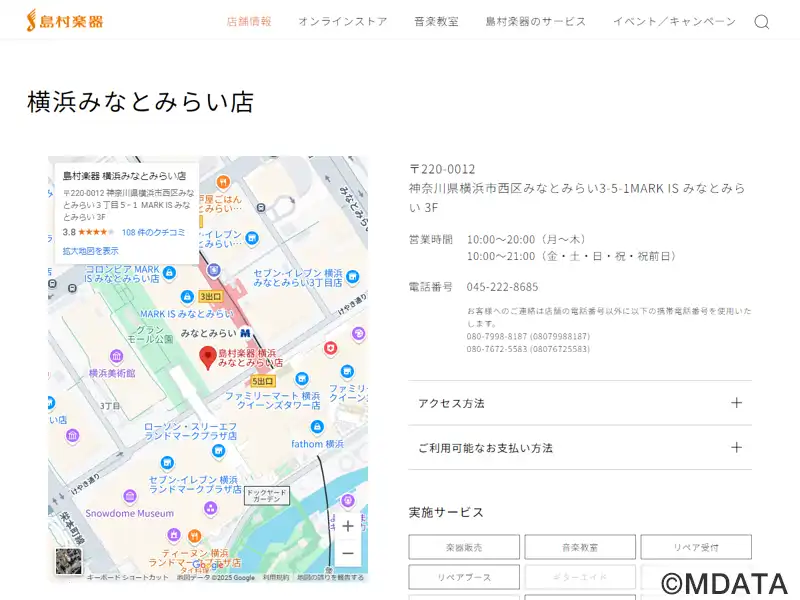This screenshot has height=600, width=800.
Task: Click the ドックヤードガーデン map label
Action: [x=267, y=495]
